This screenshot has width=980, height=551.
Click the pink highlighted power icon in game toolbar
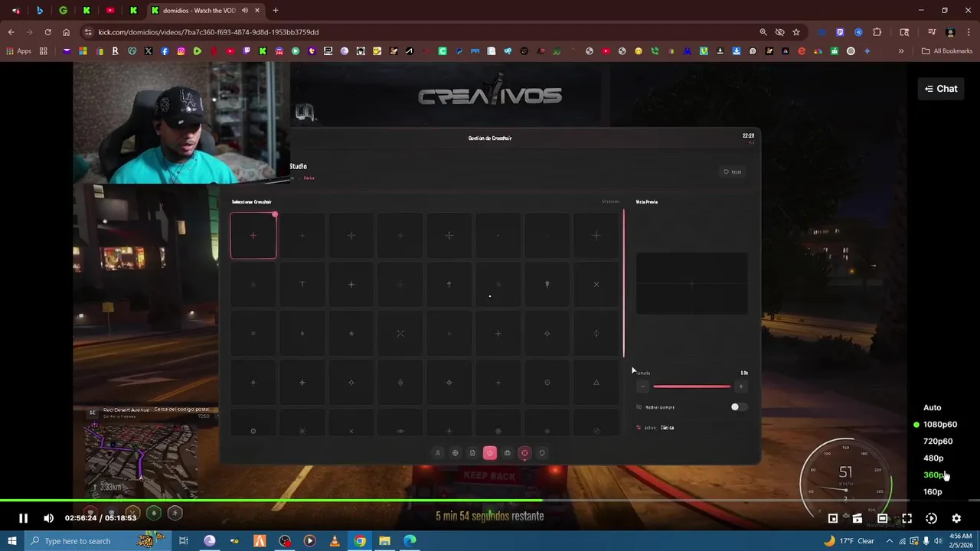point(490,453)
